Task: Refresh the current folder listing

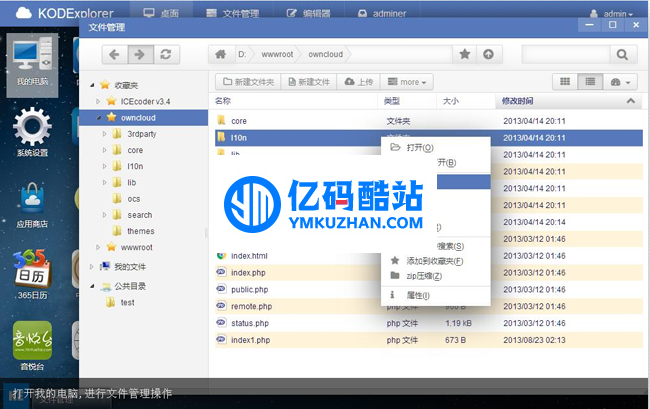Action: pos(166,54)
